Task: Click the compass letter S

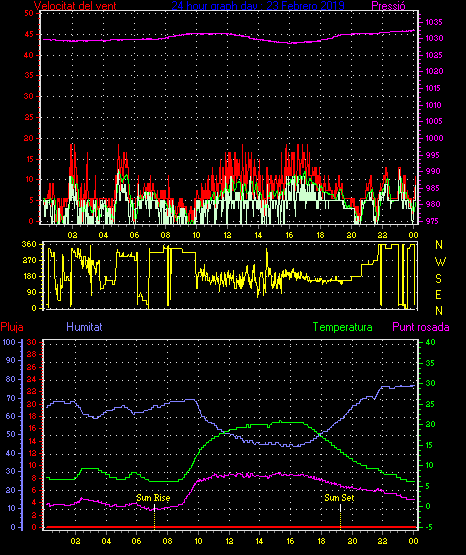Action: 438,279
